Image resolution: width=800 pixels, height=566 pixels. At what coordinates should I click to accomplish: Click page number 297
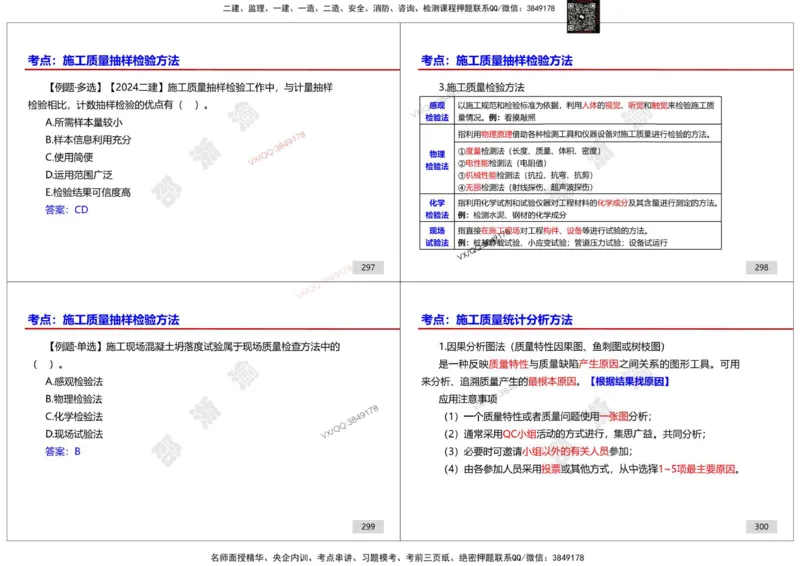click(x=368, y=267)
